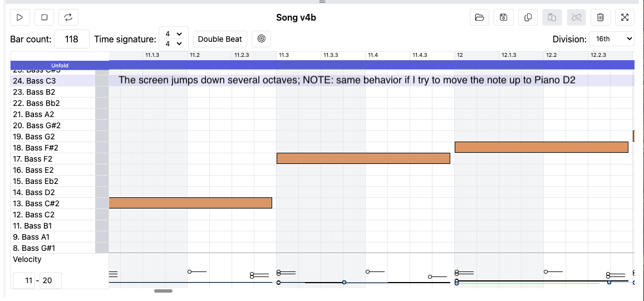The width and height of the screenshot is (644, 301).
Task: Select the Bass C3 row label
Action: (x=53, y=81)
